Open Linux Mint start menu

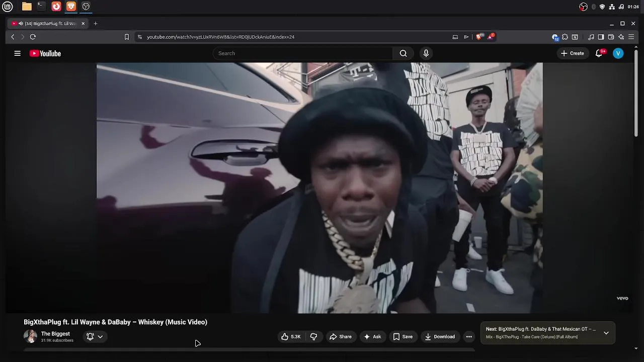click(x=7, y=7)
